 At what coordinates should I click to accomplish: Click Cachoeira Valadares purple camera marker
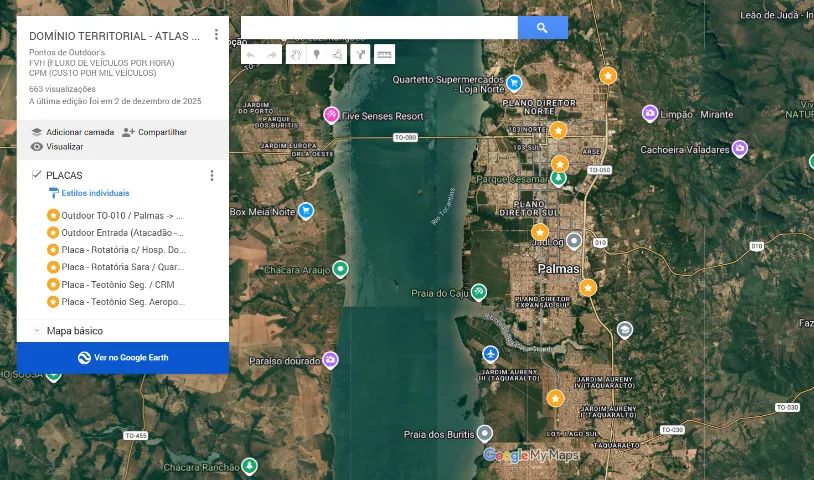[x=740, y=148]
